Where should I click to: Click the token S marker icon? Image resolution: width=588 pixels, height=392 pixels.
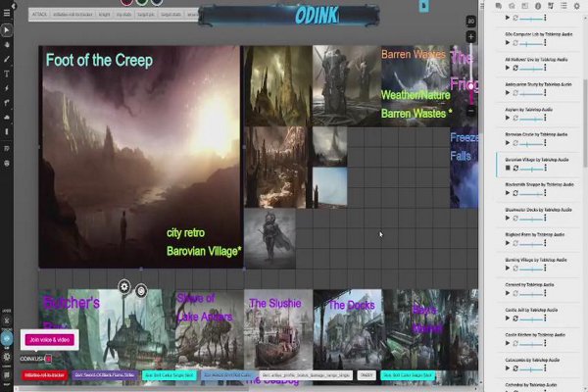click(x=141, y=291)
